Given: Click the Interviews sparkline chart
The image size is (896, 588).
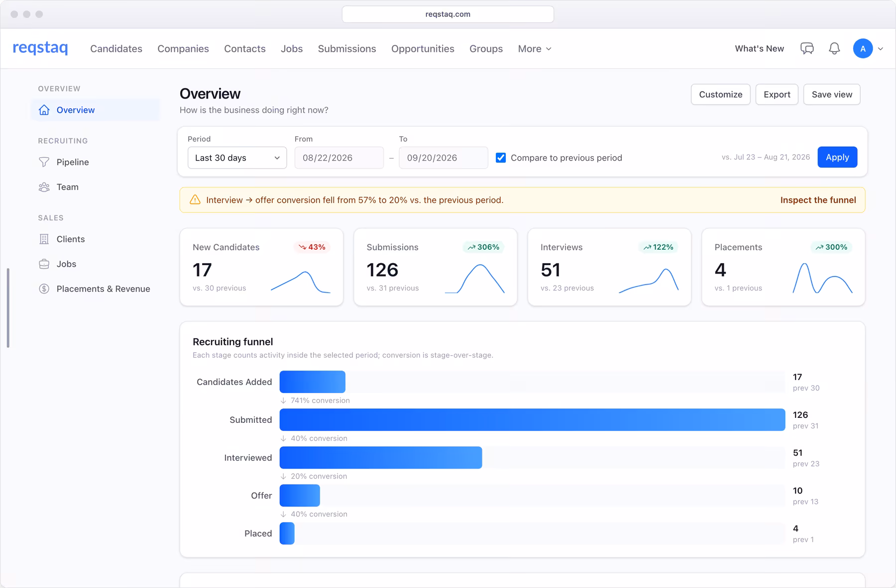Looking at the screenshot, I should 649,280.
